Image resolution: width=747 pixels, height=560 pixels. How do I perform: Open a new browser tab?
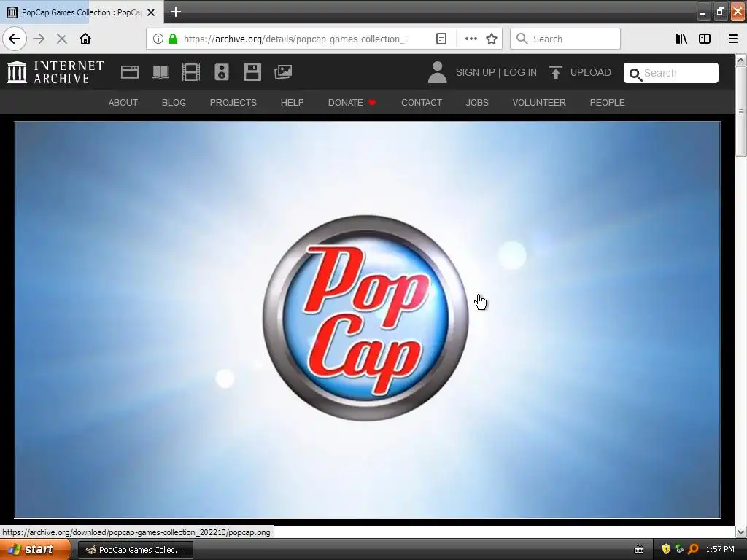pos(176,12)
